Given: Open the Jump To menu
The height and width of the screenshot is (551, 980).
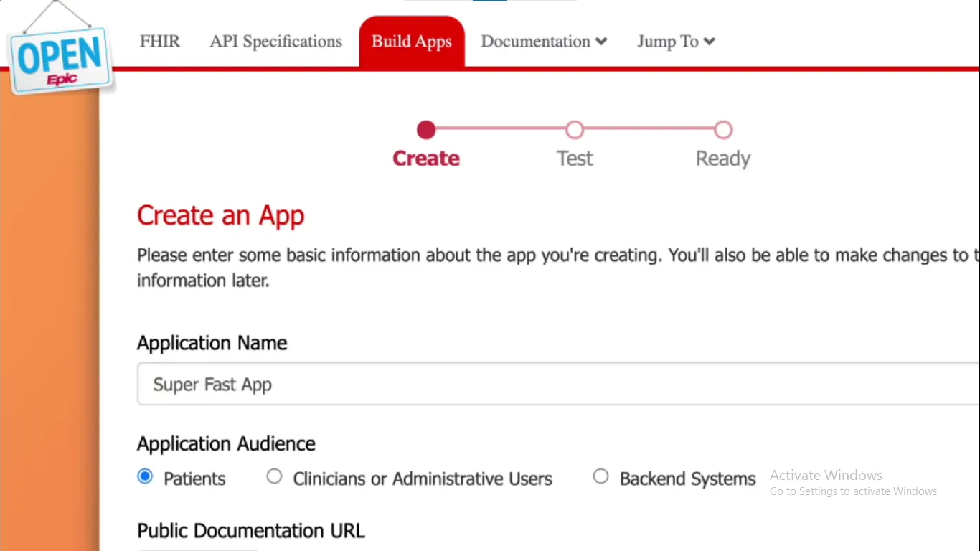Looking at the screenshot, I should pos(668,42).
